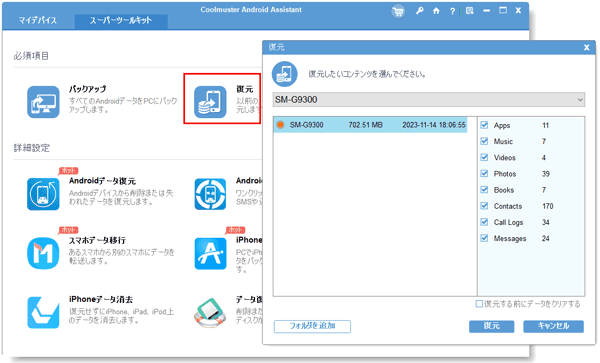Viewport: 600px width, 363px height.
Task: Toggle the Videos checkbox
Action: pyautogui.click(x=484, y=157)
